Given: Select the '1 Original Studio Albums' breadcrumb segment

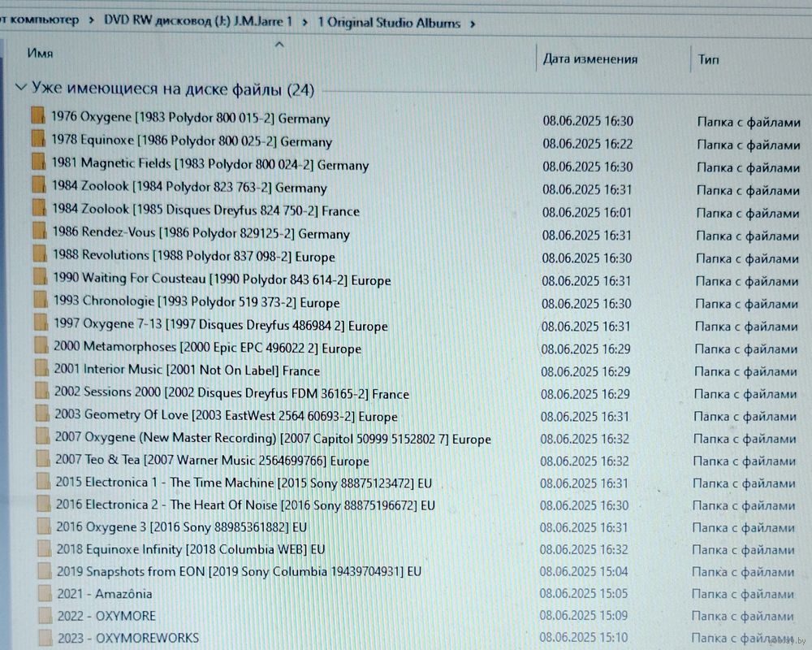Looking at the screenshot, I should [x=389, y=23].
